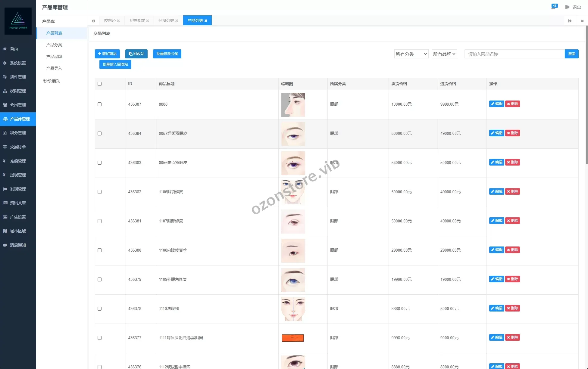Screen dimensions: 588x369
Task: Open 会员管理 in the left sidebar
Action: tap(18, 105)
